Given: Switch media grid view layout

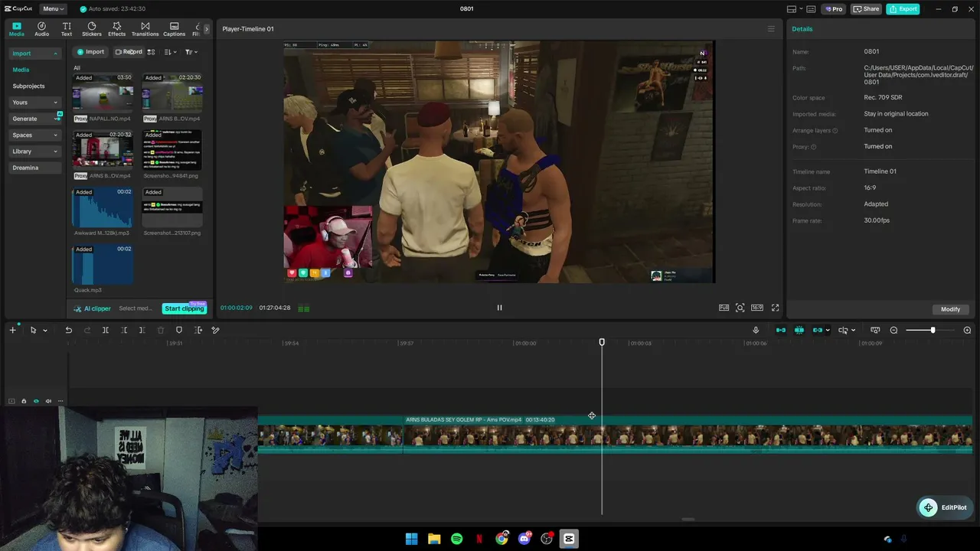Looking at the screenshot, I should point(151,52).
